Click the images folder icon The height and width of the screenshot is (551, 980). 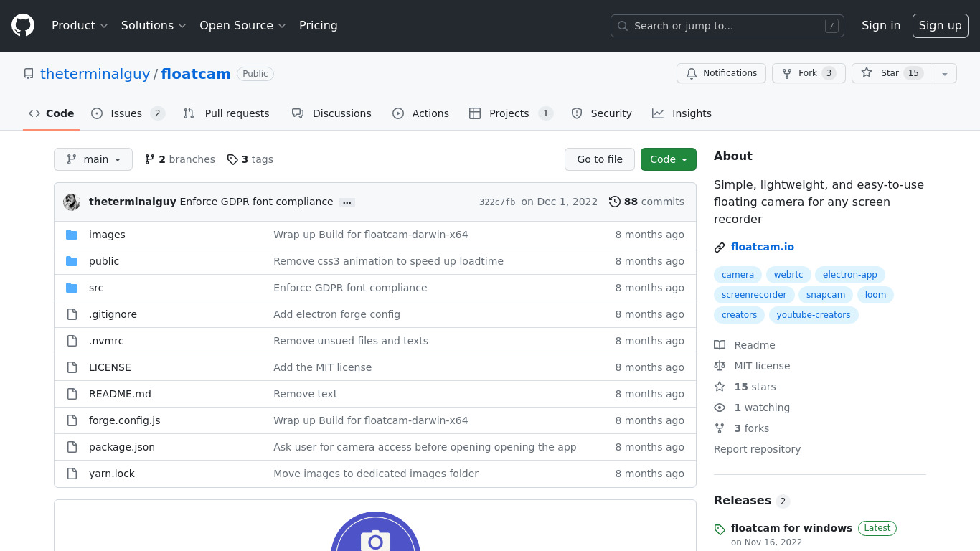(72, 235)
